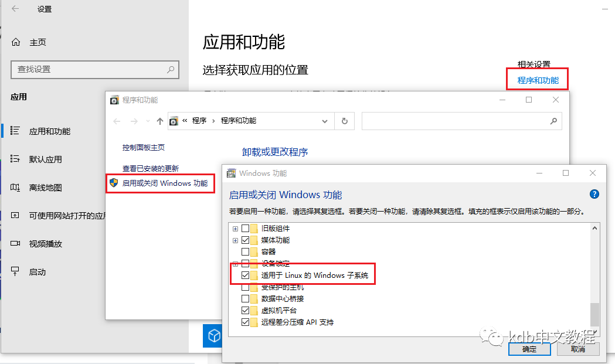615x364 pixels.
Task: Select the 虚拟机平台 feature label
Action: click(x=279, y=311)
